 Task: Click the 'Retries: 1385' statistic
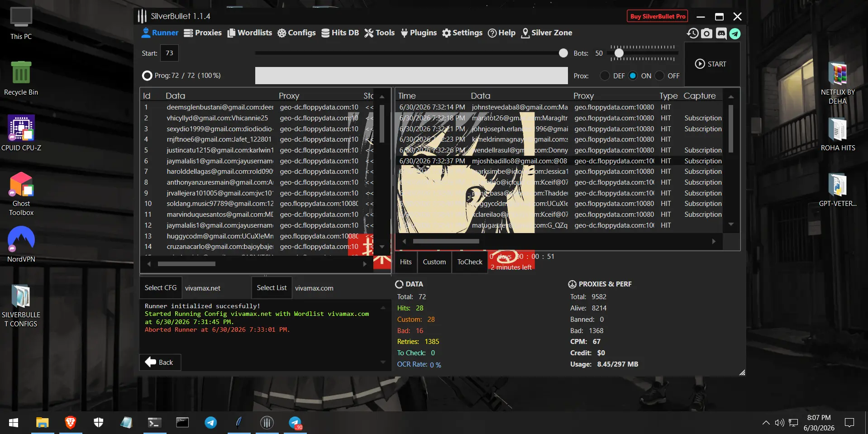(418, 342)
